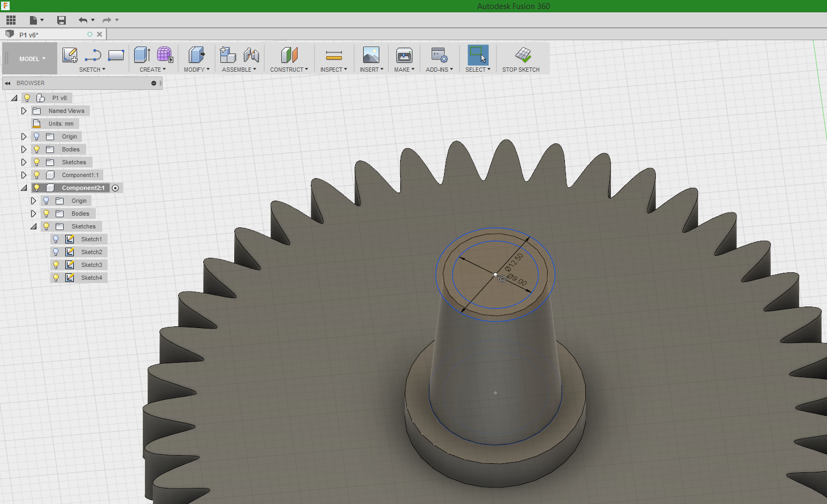
Task: Select the Create Form purple icon
Action: 165,55
